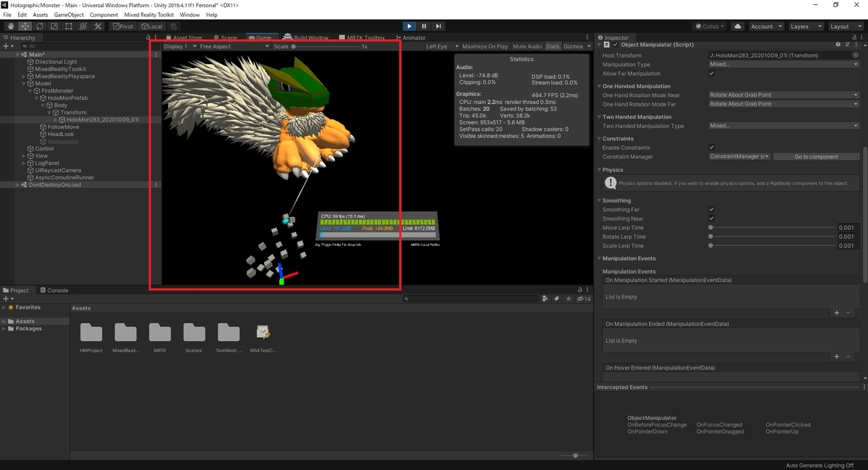Open the Scenes folder in Assets
The width and height of the screenshot is (868, 470).
pos(194,337)
